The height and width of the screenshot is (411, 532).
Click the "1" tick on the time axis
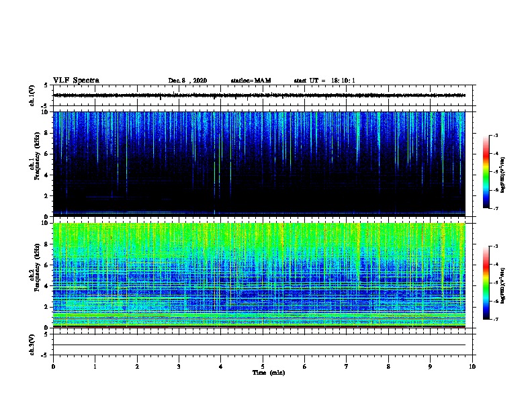click(95, 367)
